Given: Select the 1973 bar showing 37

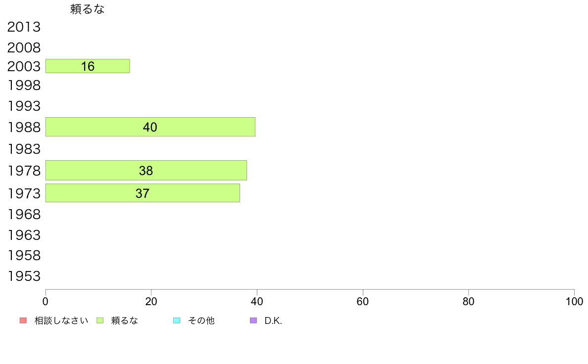Looking at the screenshot, I should [x=143, y=193].
